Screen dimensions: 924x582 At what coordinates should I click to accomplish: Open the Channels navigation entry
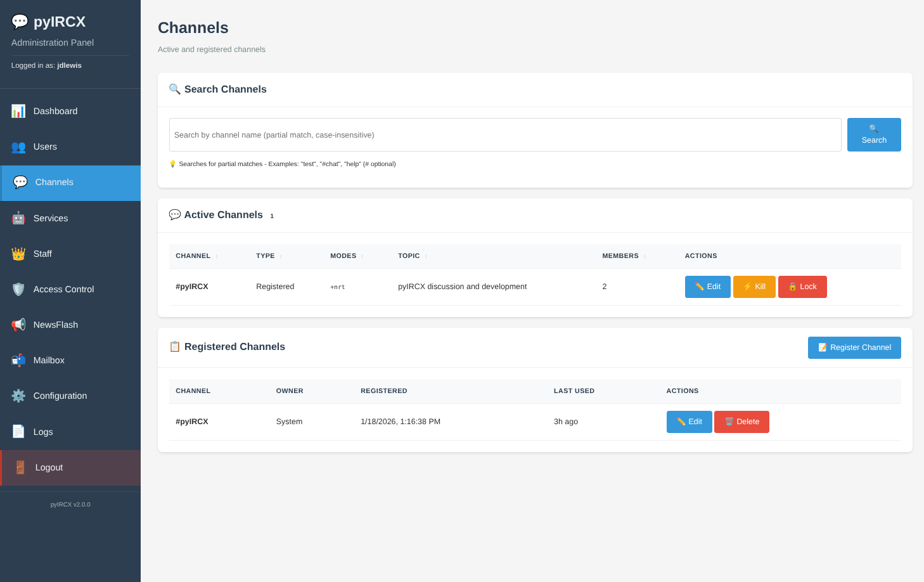click(x=54, y=183)
